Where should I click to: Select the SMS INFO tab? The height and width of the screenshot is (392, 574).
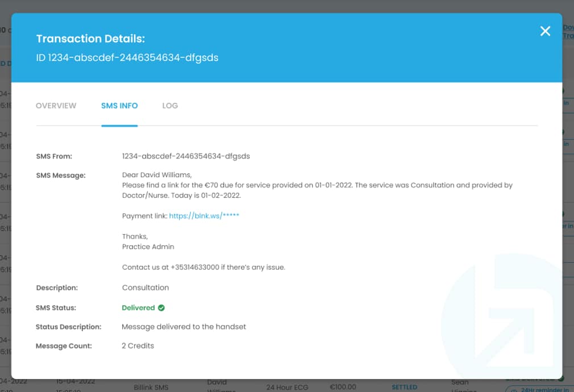tap(119, 106)
